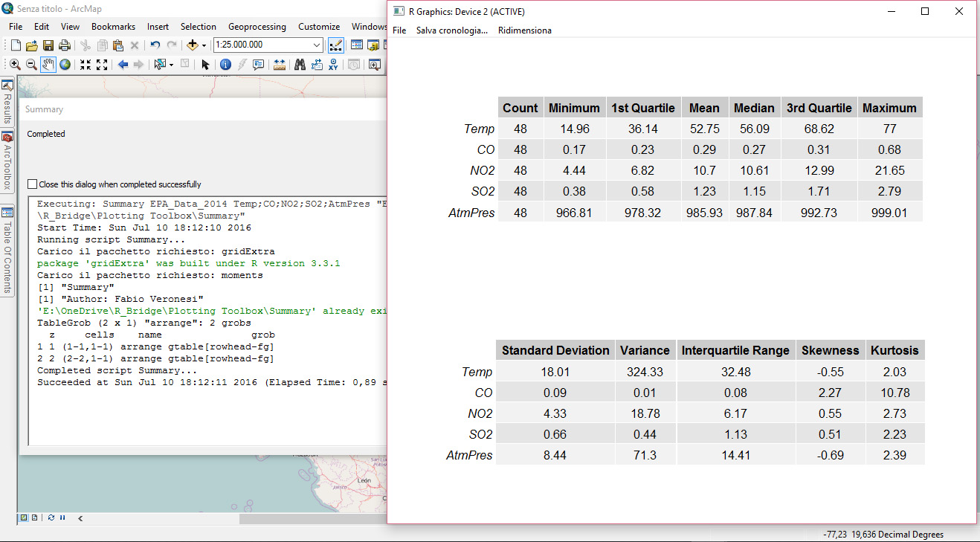This screenshot has height=542, width=980.
Task: Select the Zoom Out tool
Action: [x=31, y=65]
